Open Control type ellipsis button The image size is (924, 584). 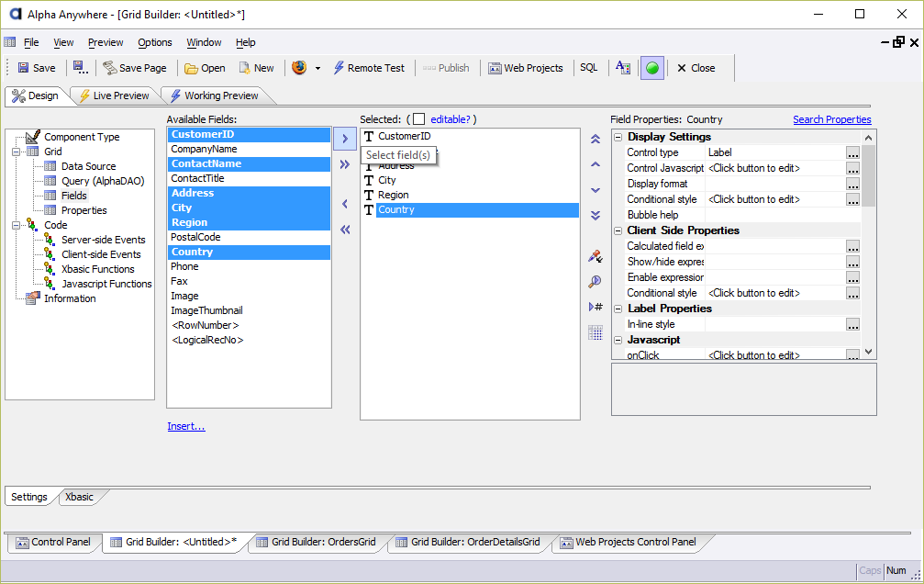coord(852,152)
